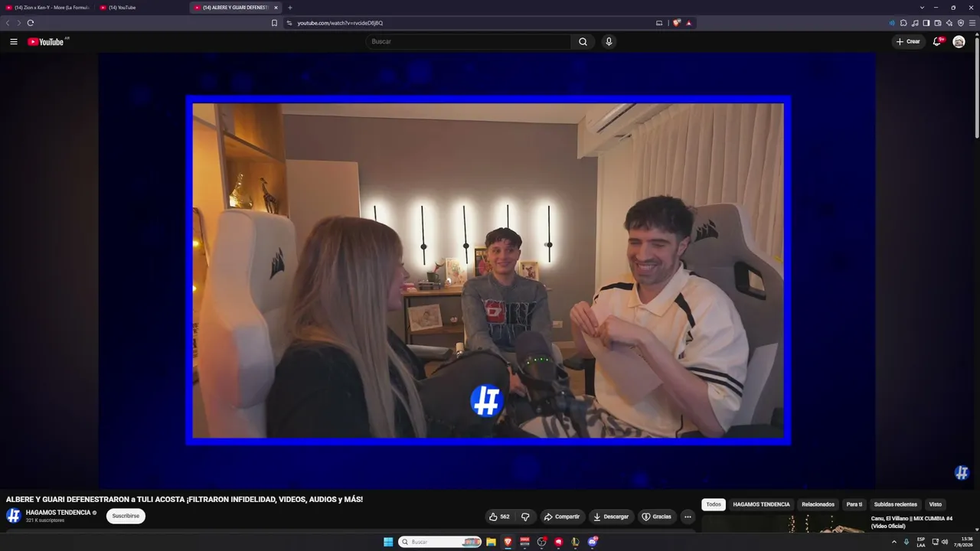Bookmark this page in address bar

coord(274,23)
